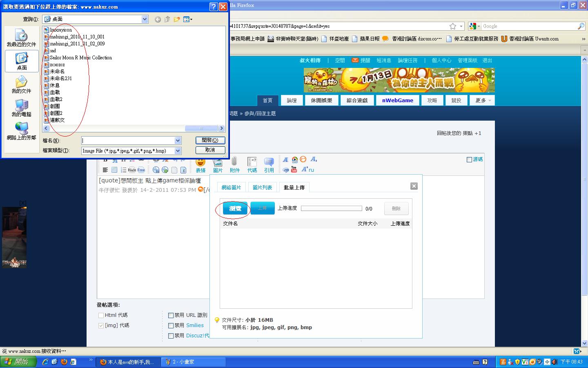Switch to the 網絡圖片 tab
This screenshot has height=368, width=588.
coord(231,187)
